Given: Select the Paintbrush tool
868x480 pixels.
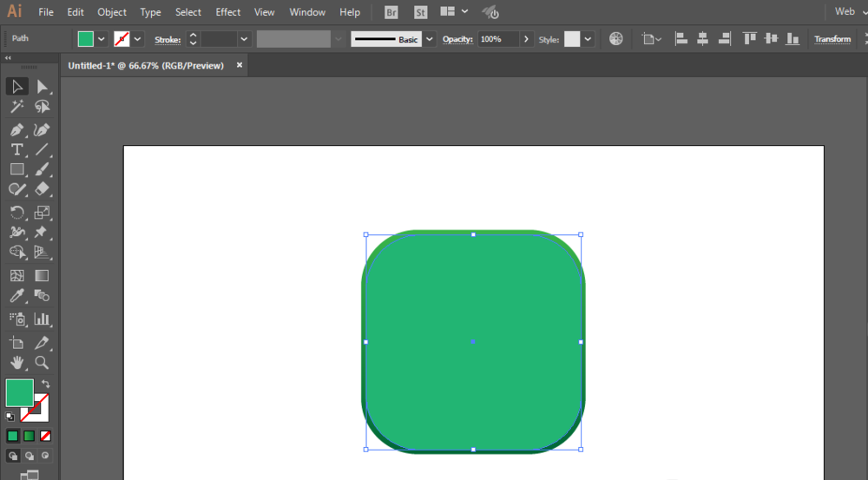Looking at the screenshot, I should (x=42, y=169).
